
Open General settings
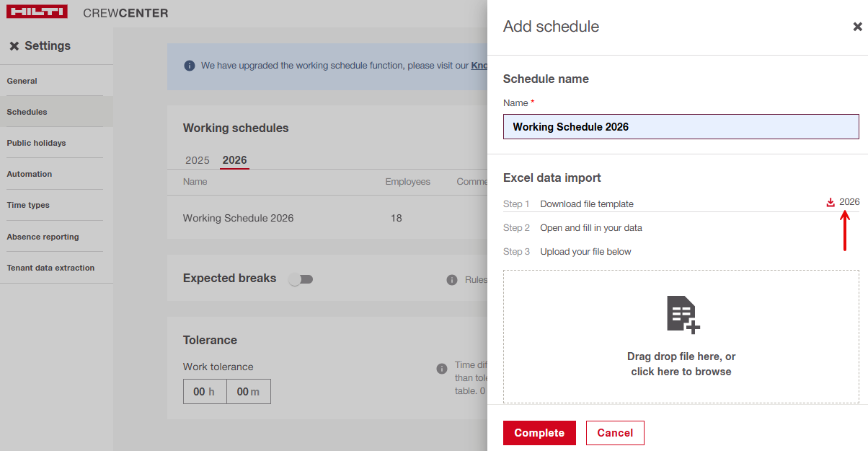[22, 81]
